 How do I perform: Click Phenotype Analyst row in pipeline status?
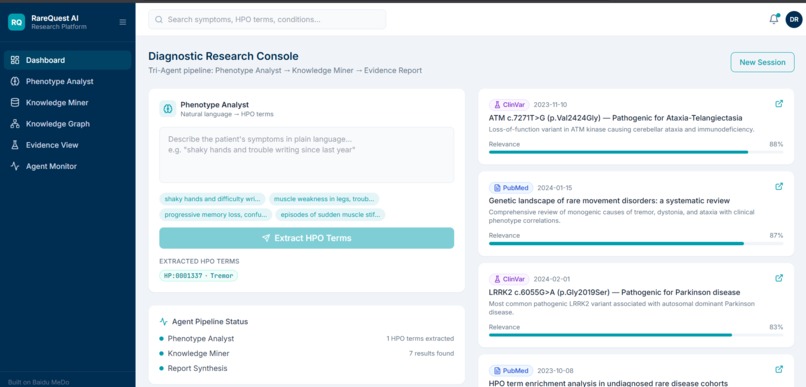tap(306, 339)
